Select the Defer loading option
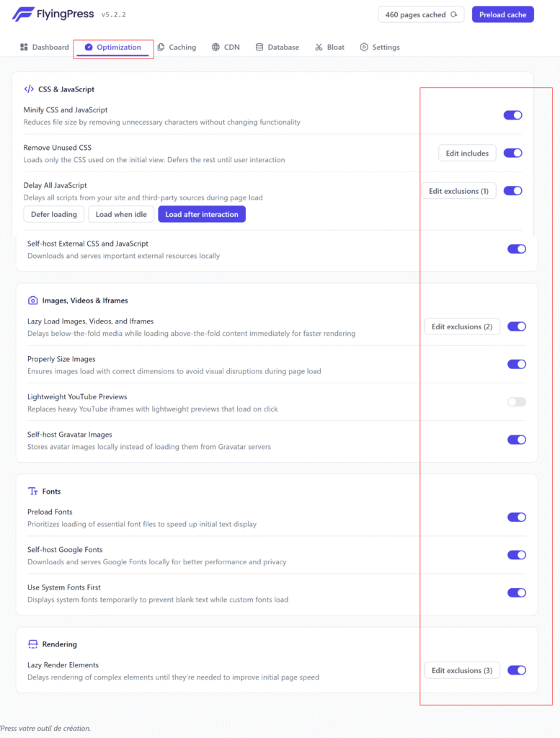The width and height of the screenshot is (560, 738). click(54, 214)
